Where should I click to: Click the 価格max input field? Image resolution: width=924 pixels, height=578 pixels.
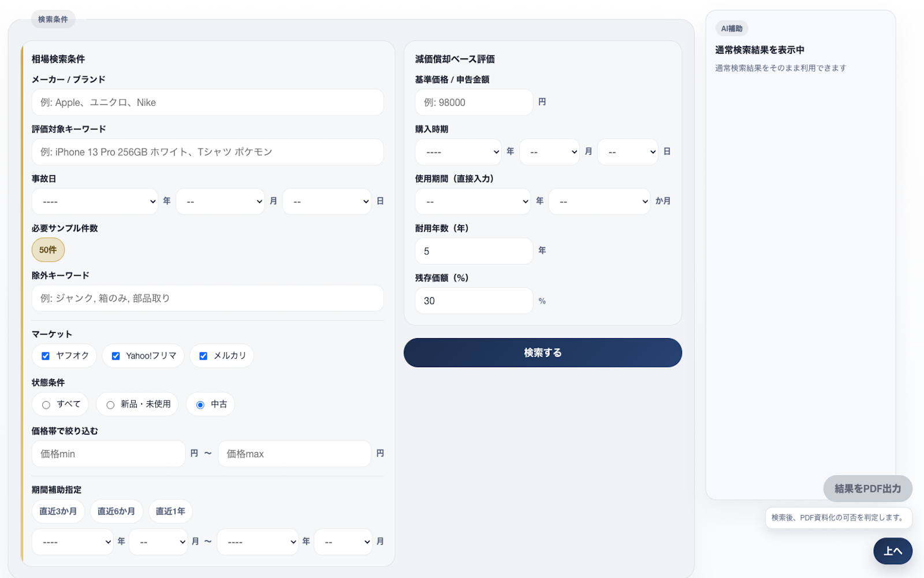[x=295, y=454]
